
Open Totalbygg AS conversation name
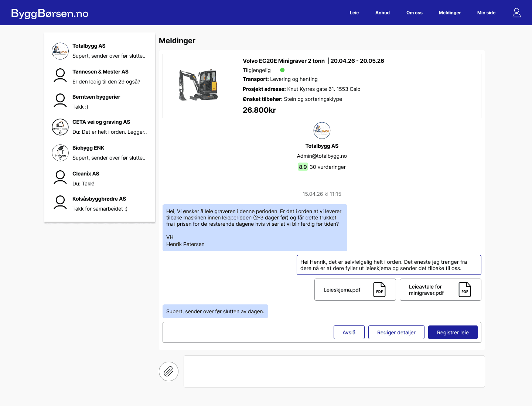click(89, 46)
